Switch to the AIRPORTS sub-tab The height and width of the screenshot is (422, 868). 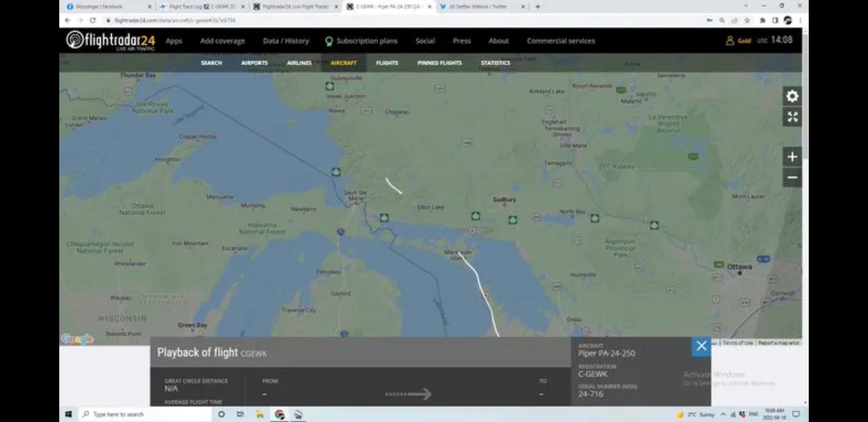point(255,63)
